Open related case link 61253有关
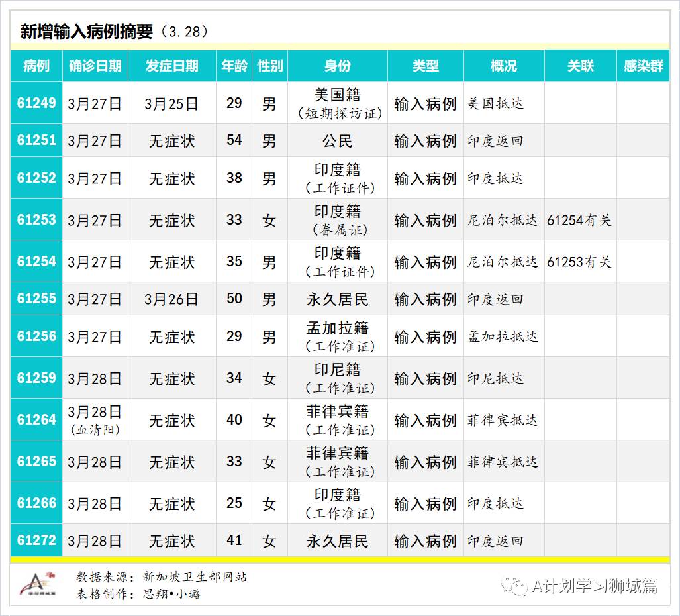The image size is (680, 616). pyautogui.click(x=579, y=261)
